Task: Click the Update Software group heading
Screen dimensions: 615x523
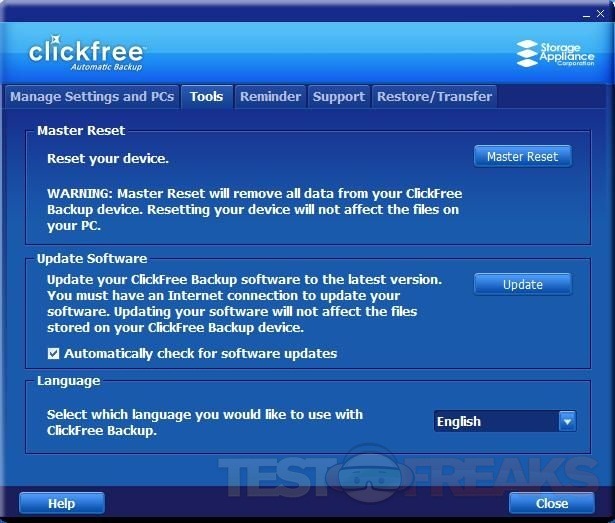Action: [92, 258]
